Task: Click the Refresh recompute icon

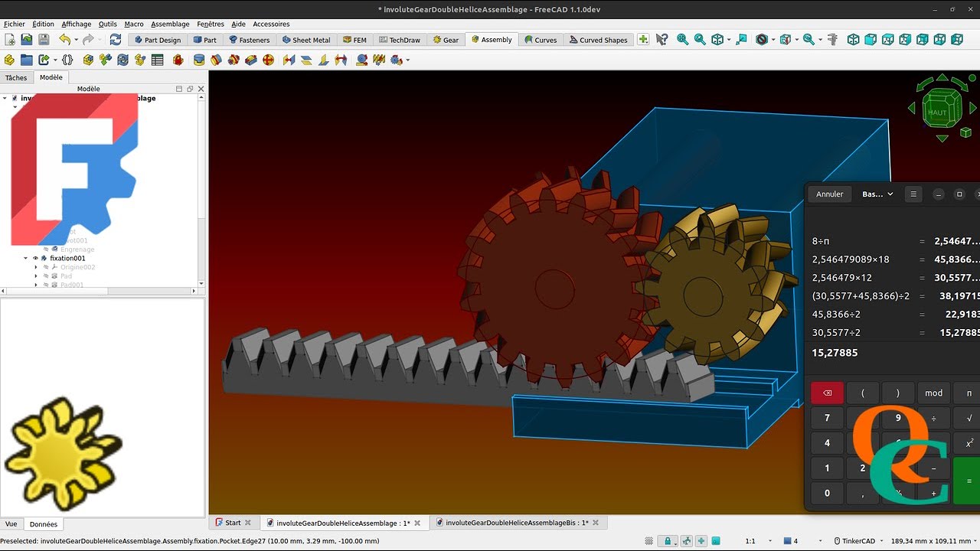Action: click(116, 40)
